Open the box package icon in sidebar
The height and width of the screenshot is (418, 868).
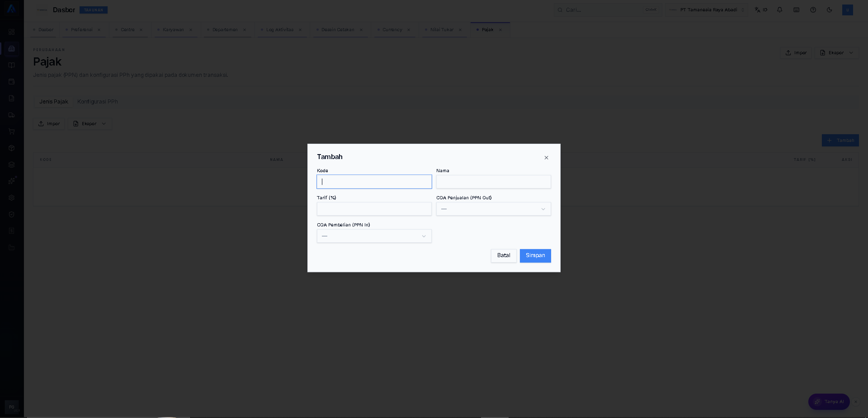point(12,148)
